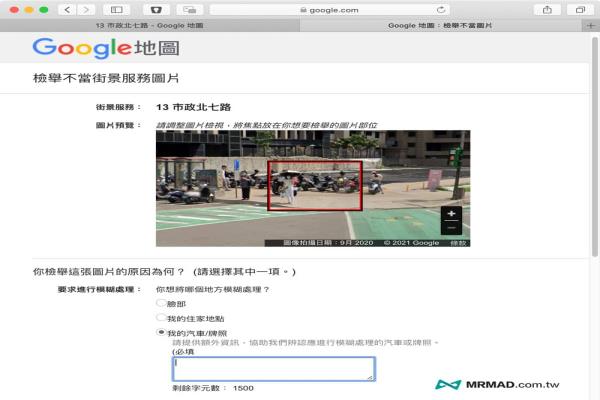Click the required details text area
Viewport: 600px width, 400px height.
click(x=274, y=369)
